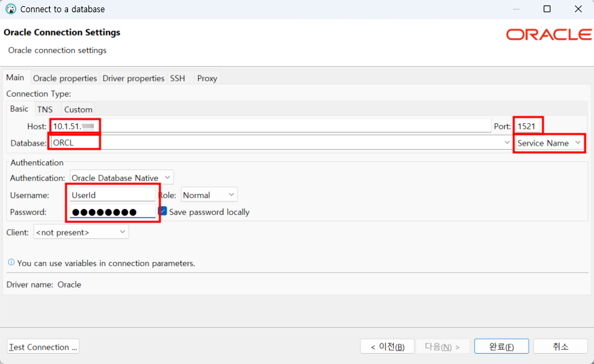Open the Role dropdown set to Normal
The image size is (594, 364).
[x=209, y=195]
